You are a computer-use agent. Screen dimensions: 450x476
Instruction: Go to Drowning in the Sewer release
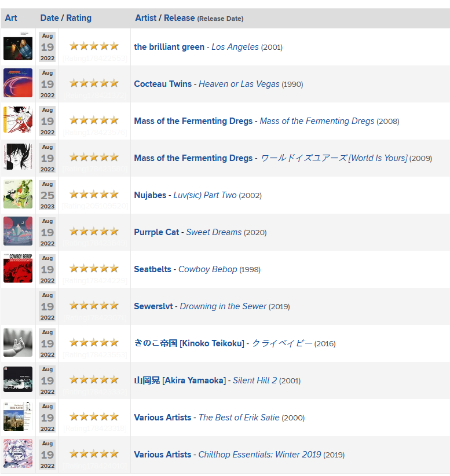pos(223,306)
